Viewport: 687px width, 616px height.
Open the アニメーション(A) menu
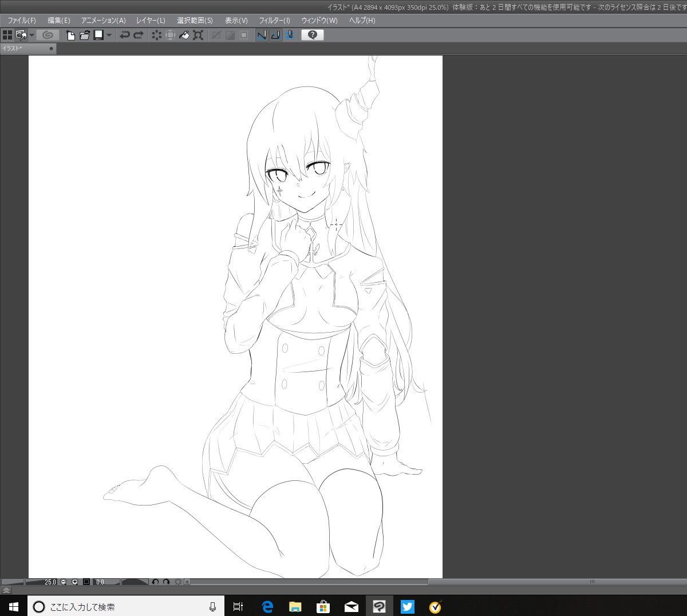(x=104, y=20)
